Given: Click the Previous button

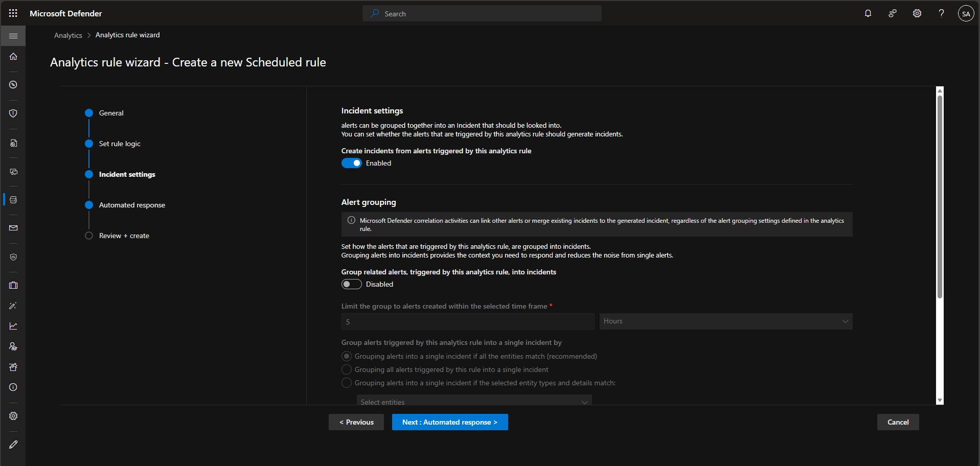Looking at the screenshot, I should (x=356, y=422).
